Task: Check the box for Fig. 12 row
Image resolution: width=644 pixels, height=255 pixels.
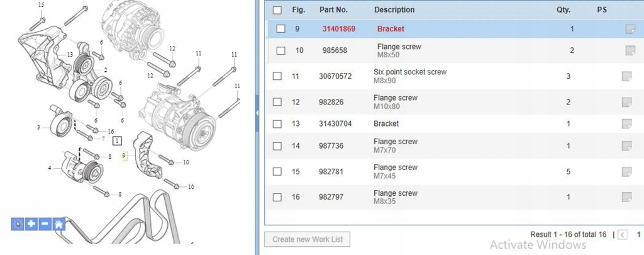Action: (277, 102)
